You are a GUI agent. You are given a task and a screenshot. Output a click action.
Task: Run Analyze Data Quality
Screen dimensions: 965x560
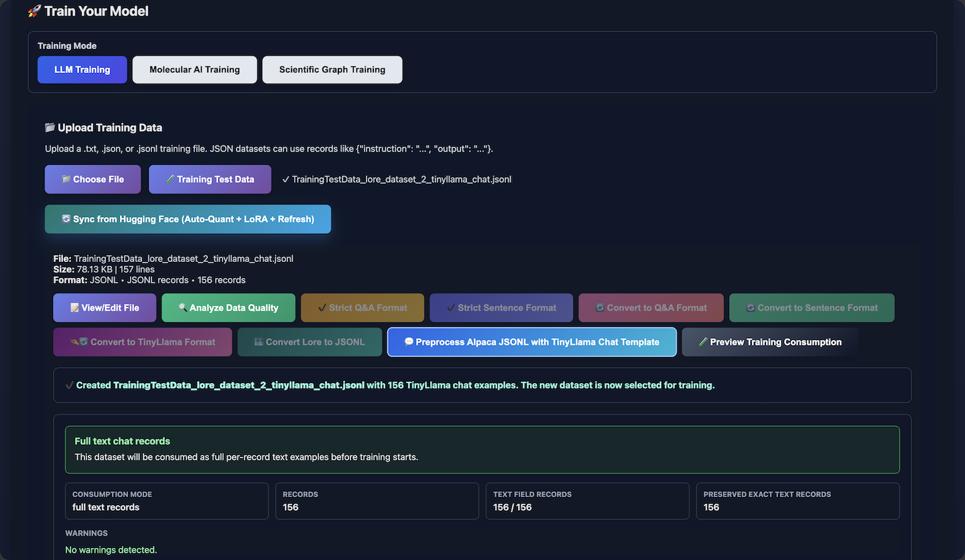coord(229,308)
